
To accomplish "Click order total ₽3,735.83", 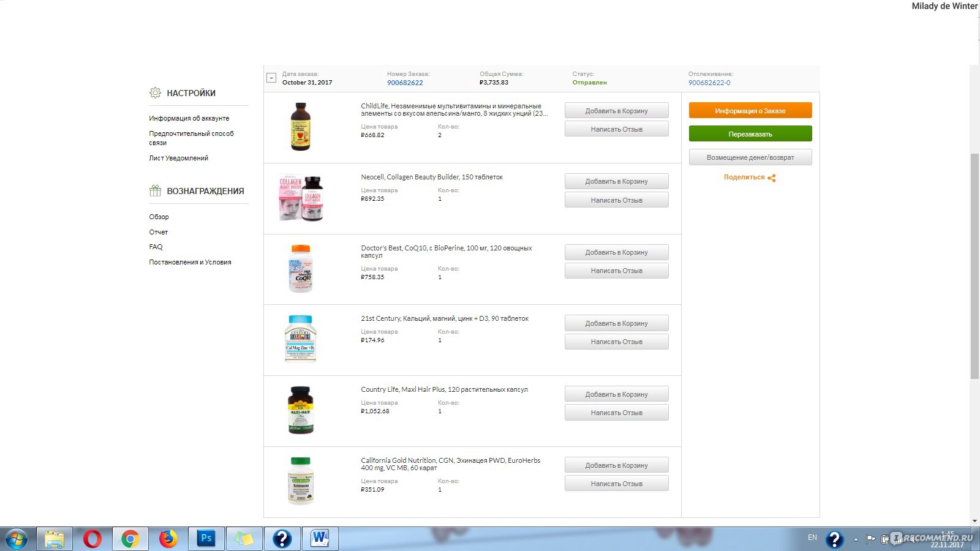I will point(494,83).
